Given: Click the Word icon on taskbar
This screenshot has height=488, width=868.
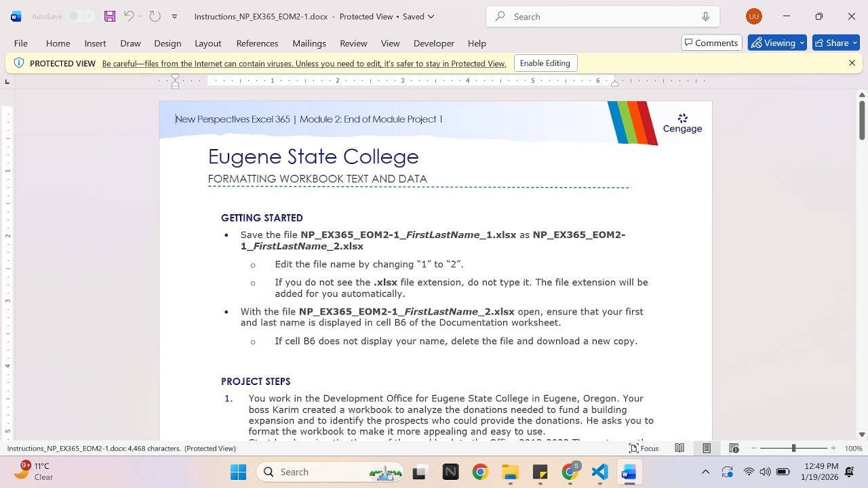Looking at the screenshot, I should 629,472.
